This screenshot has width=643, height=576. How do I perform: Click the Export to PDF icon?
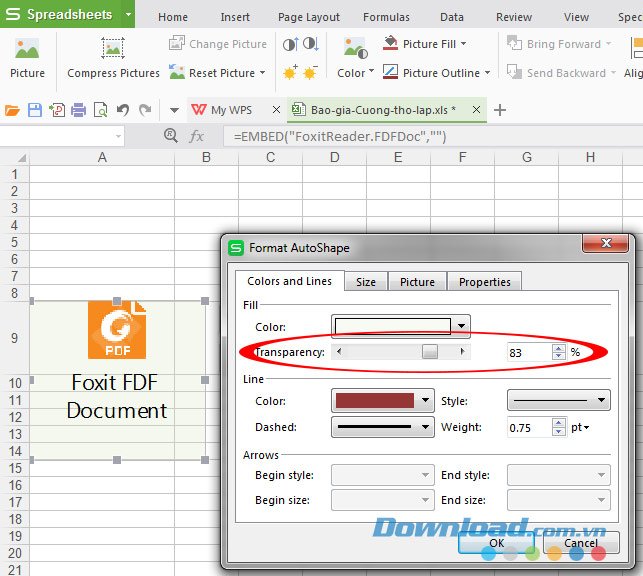(57, 110)
